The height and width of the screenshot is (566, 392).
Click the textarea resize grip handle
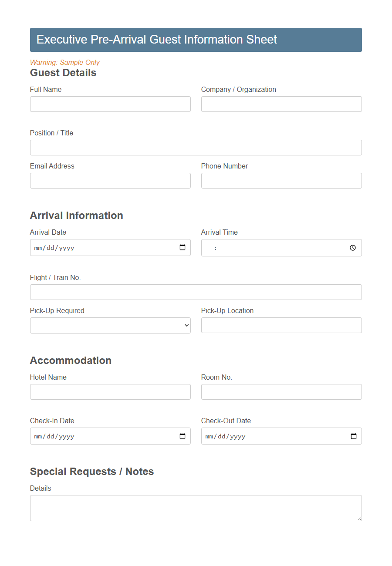[360, 519]
